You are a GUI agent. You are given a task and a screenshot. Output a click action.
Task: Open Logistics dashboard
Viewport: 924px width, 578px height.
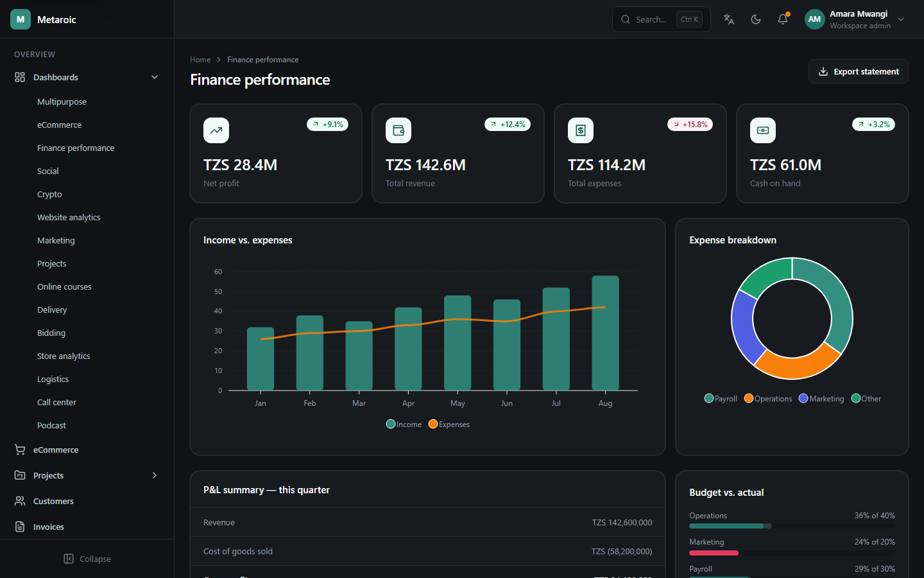click(x=53, y=379)
